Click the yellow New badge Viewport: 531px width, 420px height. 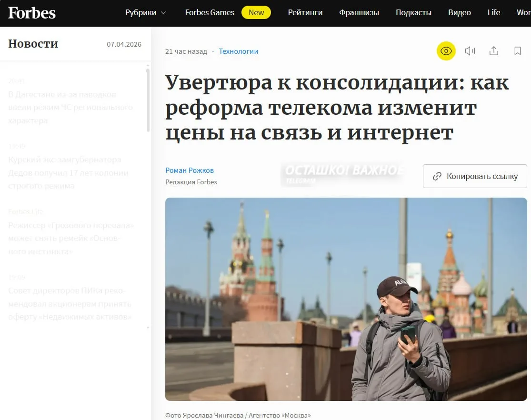click(256, 12)
